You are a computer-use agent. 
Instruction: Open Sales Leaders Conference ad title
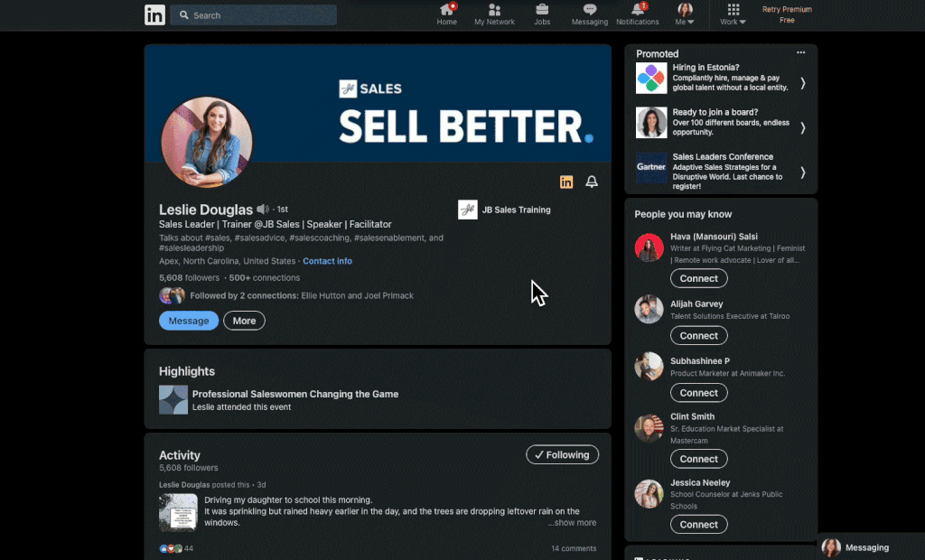coord(723,157)
